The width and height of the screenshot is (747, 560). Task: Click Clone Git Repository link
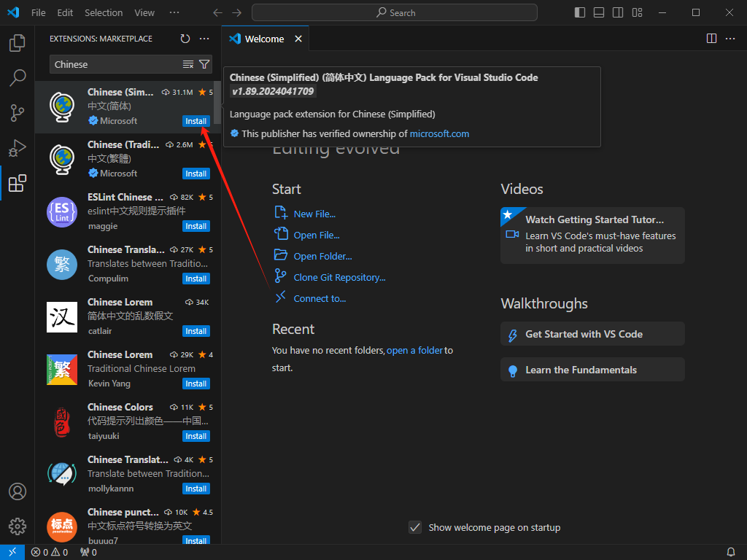(x=339, y=277)
